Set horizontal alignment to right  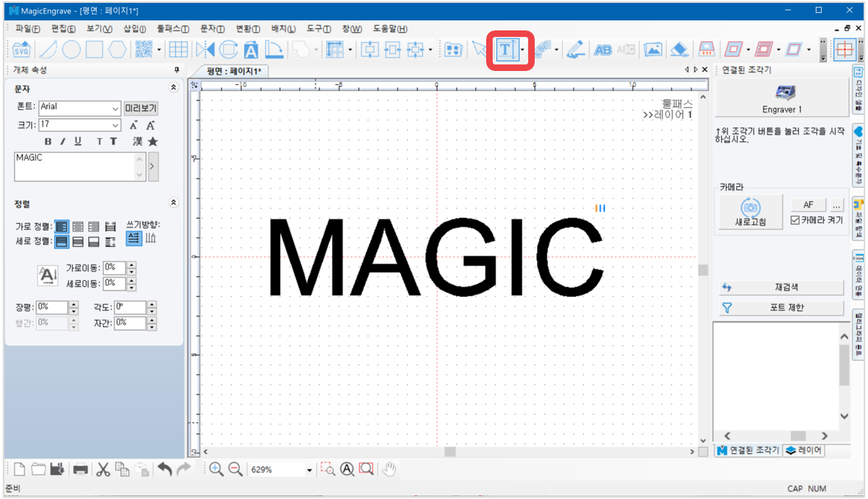pyautogui.click(x=94, y=226)
